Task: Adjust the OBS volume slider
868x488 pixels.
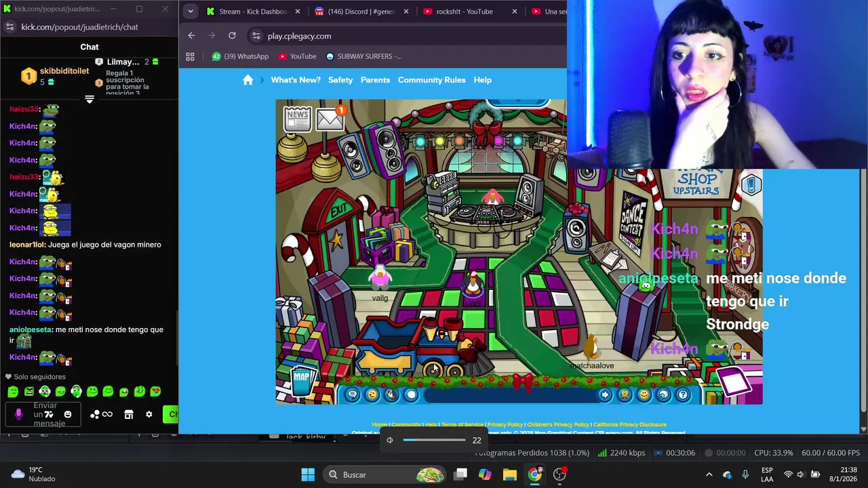Action: (434, 440)
